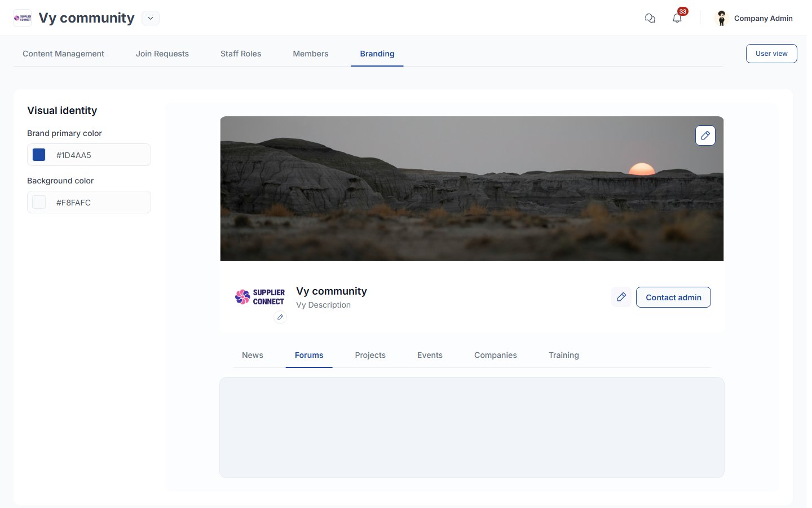Open notifications bell with 33 badge
This screenshot has width=812, height=508.
coord(677,17)
